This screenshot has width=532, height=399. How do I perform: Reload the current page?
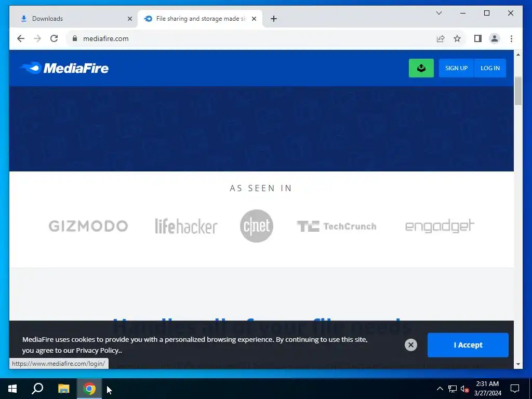(x=54, y=38)
